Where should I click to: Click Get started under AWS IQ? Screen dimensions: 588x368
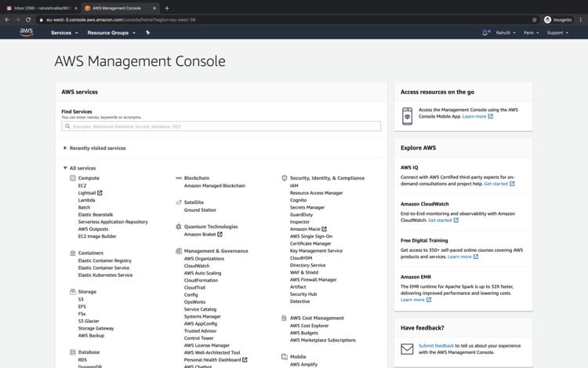(495, 184)
